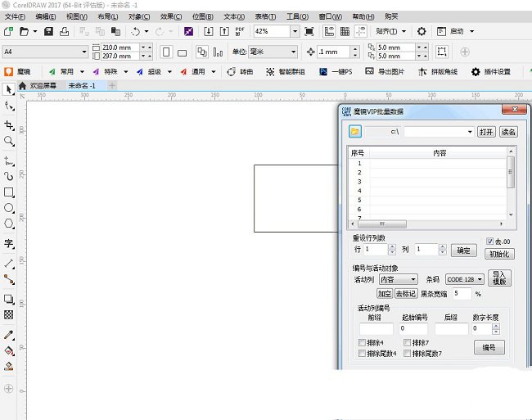
Task: Open the 42% zoom level dropdown
Action: click(294, 31)
